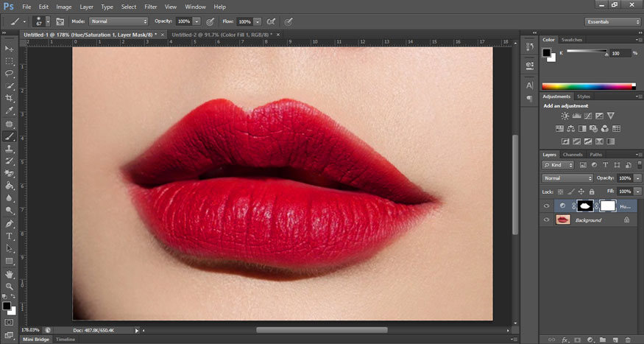Screen dimensions: 644x344
Task: Click the brush Opacity value field
Action: tap(183, 21)
